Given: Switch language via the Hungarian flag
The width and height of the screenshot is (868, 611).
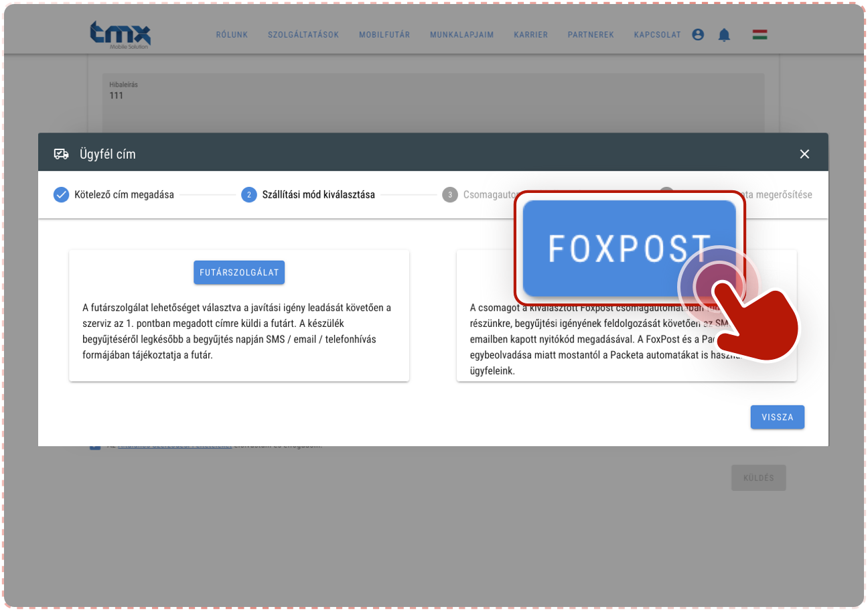Looking at the screenshot, I should [x=759, y=35].
